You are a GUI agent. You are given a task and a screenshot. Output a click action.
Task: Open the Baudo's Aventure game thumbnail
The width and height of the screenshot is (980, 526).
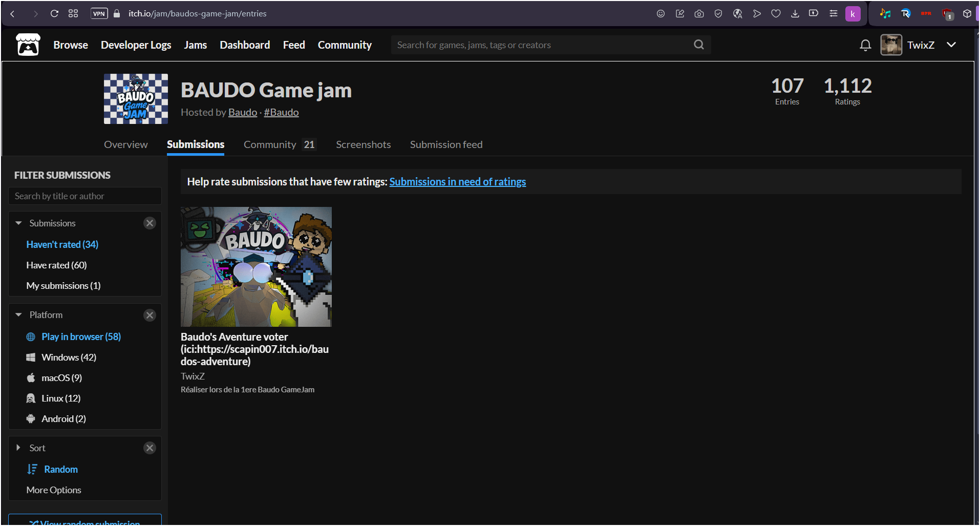(256, 267)
